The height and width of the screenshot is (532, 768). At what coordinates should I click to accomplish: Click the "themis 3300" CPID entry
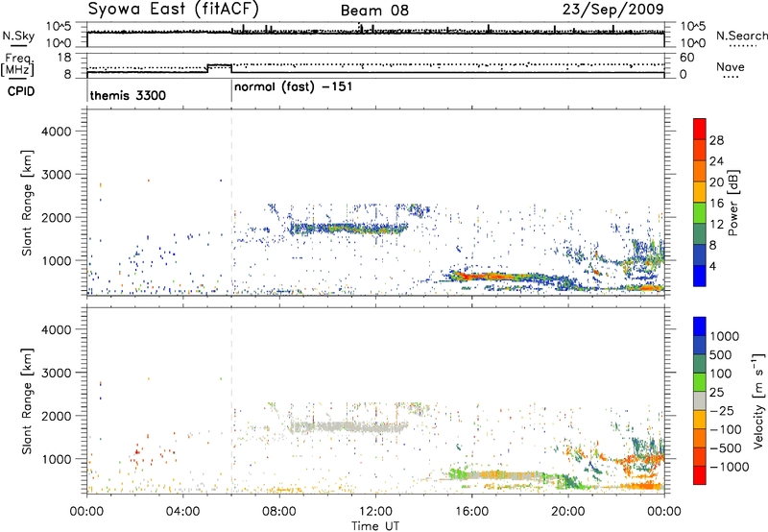pyautogui.click(x=128, y=95)
